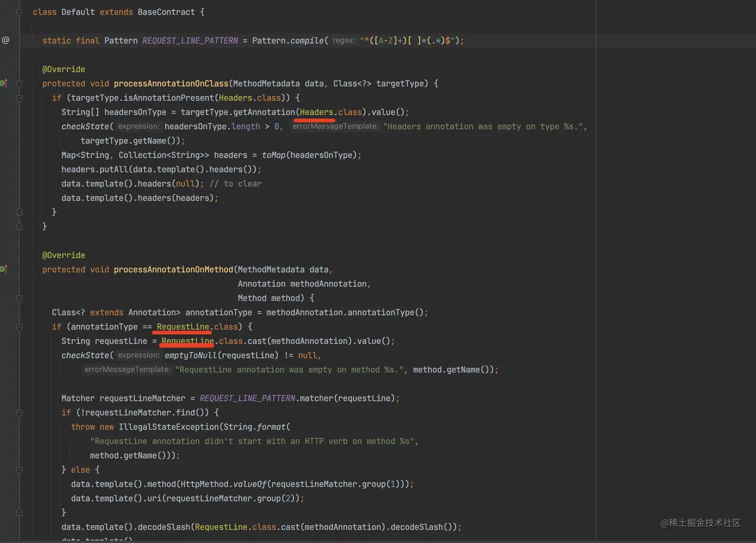Click 'emptyToNull' function call
Screen dimensions: 756x543
click(190, 355)
